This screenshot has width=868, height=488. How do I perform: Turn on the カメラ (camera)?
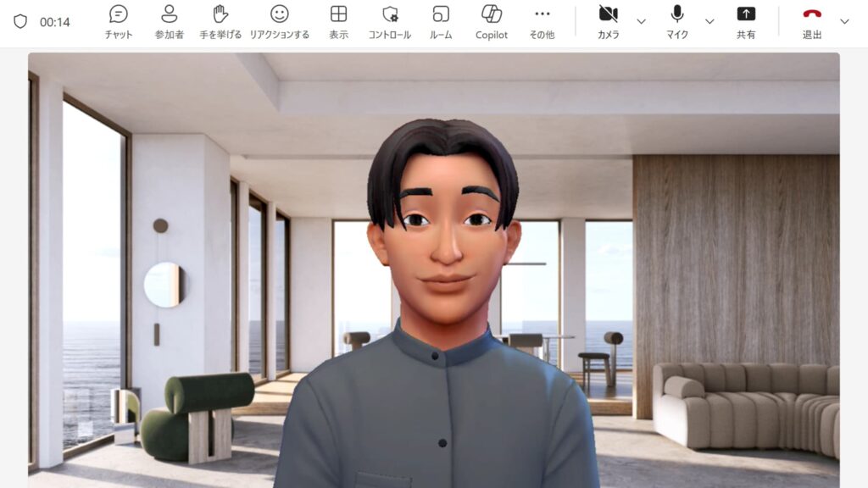pyautogui.click(x=608, y=22)
